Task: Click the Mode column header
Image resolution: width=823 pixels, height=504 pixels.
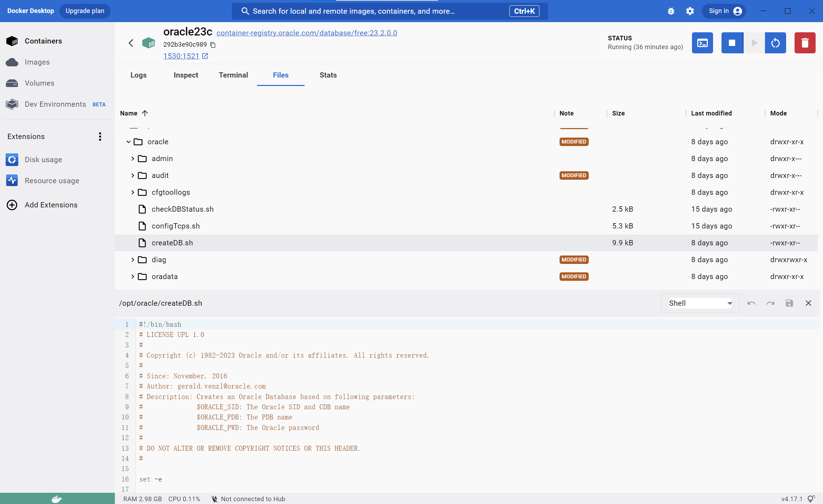Action: coord(778,113)
